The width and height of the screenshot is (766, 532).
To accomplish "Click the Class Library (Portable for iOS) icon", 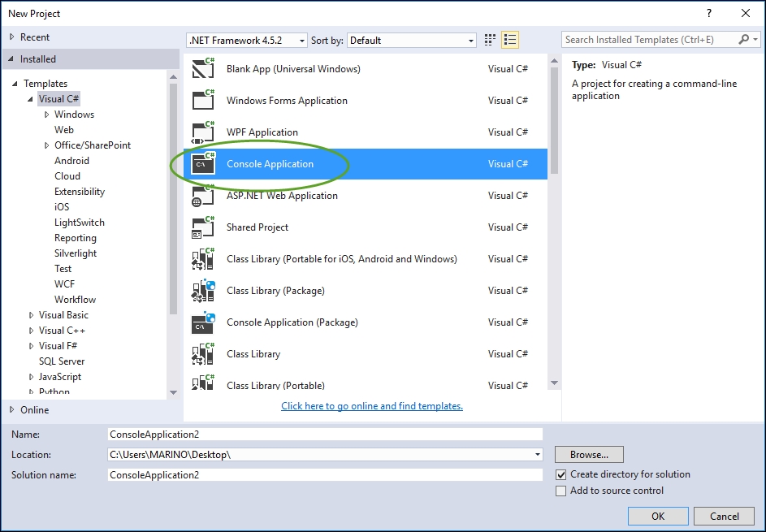I will [x=203, y=259].
